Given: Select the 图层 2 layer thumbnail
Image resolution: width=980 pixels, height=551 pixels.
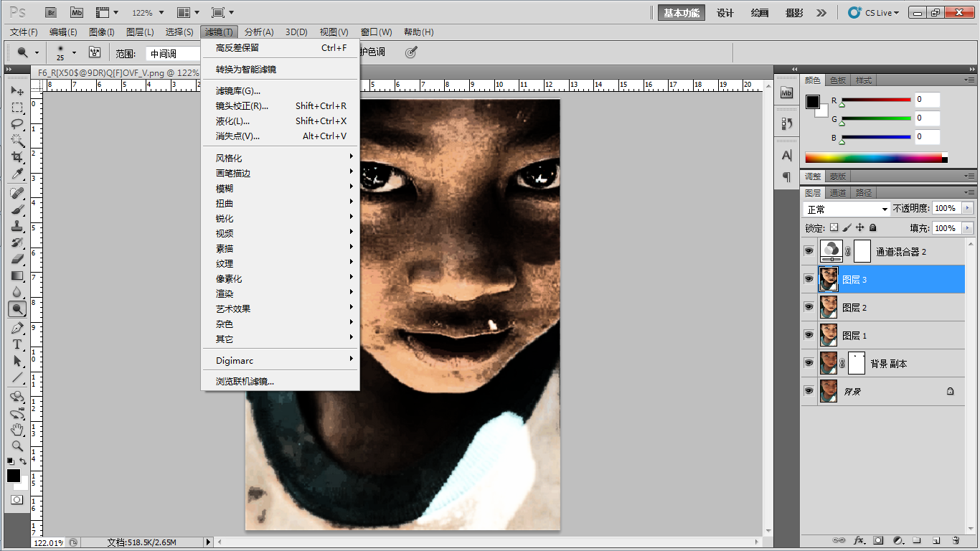Looking at the screenshot, I should (x=829, y=308).
